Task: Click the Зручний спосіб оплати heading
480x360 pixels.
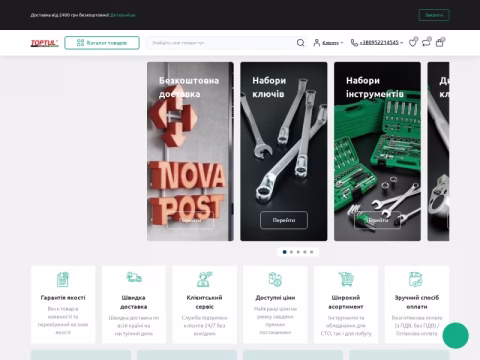Action: click(x=417, y=302)
